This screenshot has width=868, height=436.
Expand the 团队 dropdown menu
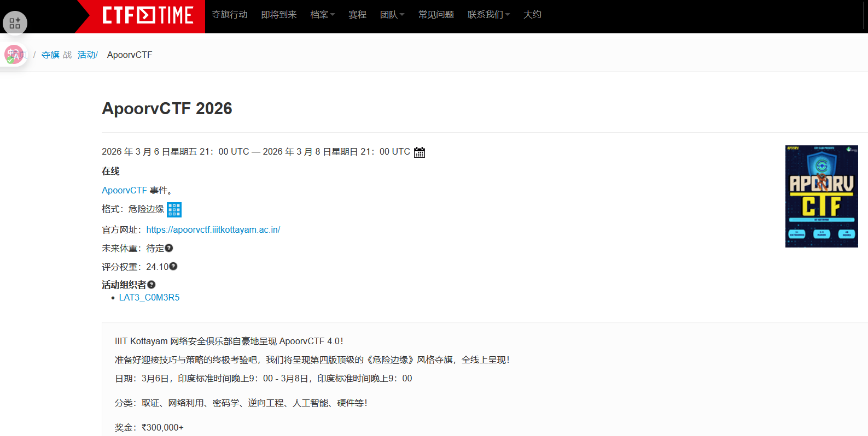pos(392,15)
